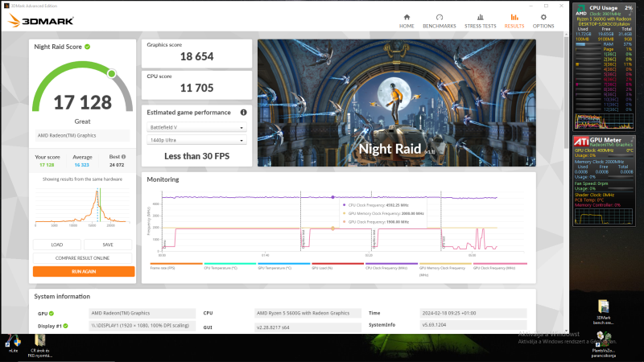
Task: Click the GUI version v2.28.8217 field
Action: [x=308, y=327]
